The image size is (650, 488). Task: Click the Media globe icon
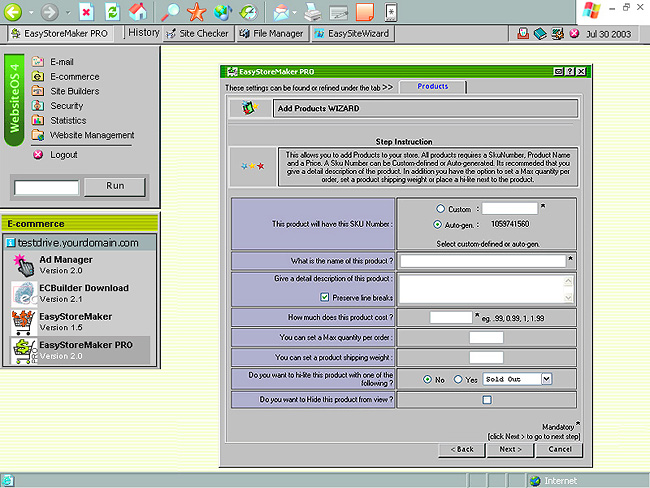point(223,12)
